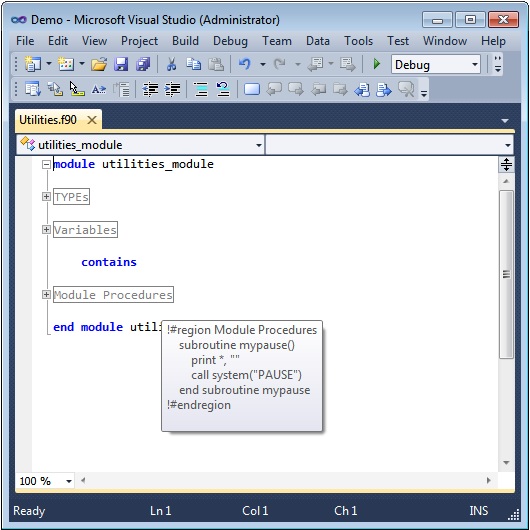Click the Open File folder icon

tap(99, 64)
